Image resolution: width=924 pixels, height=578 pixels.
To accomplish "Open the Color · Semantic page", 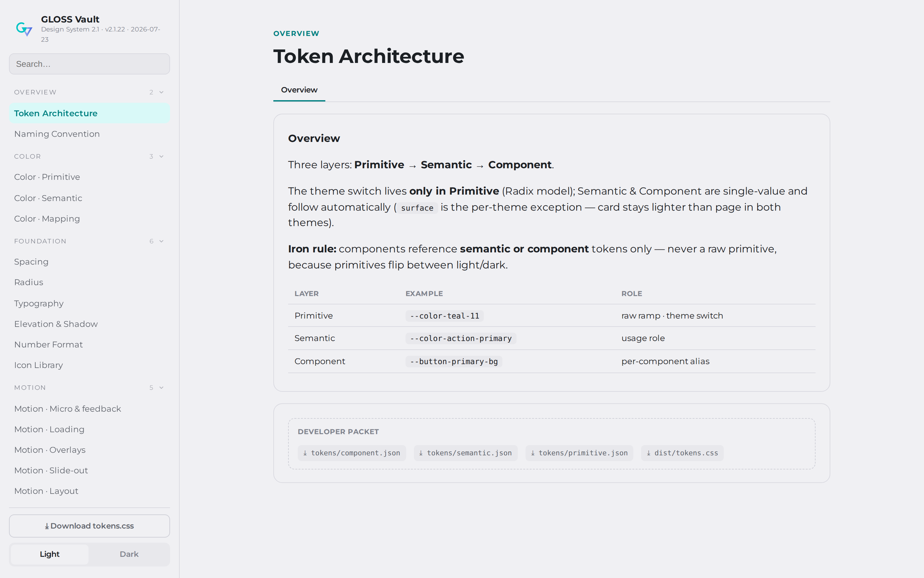I will coord(89,198).
